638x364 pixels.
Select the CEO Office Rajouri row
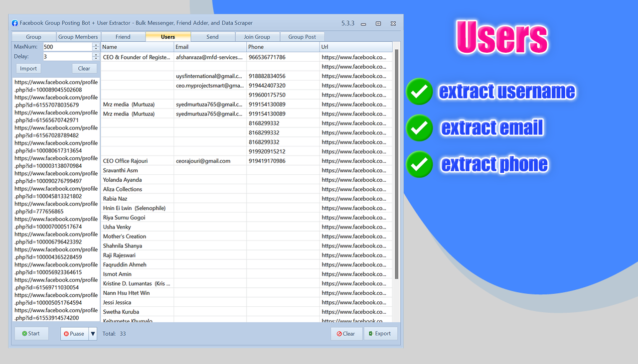coord(247,161)
